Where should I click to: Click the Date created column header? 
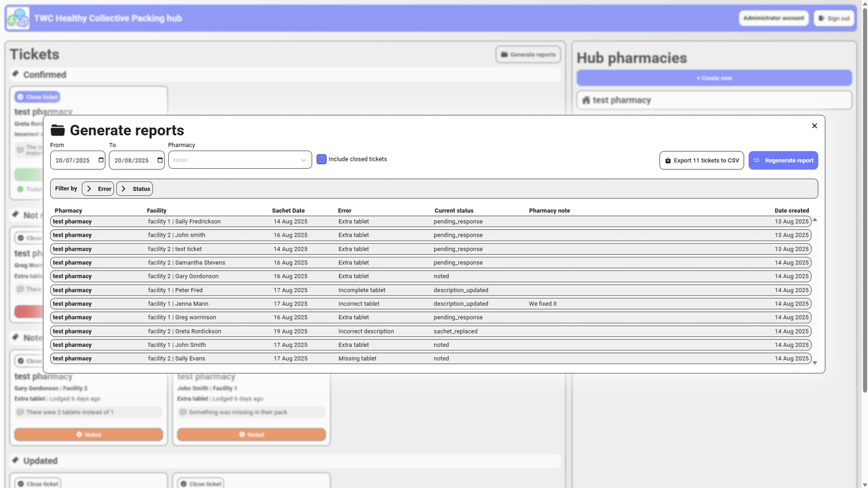(792, 211)
